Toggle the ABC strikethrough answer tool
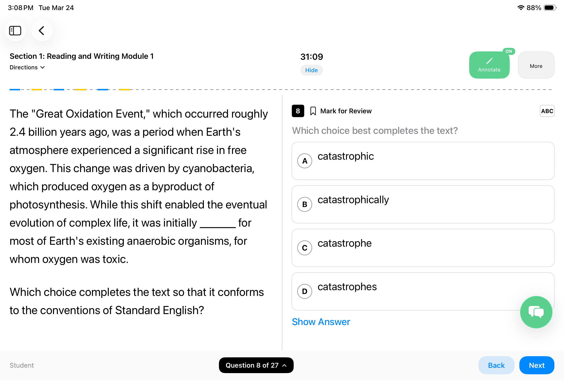 547,111
